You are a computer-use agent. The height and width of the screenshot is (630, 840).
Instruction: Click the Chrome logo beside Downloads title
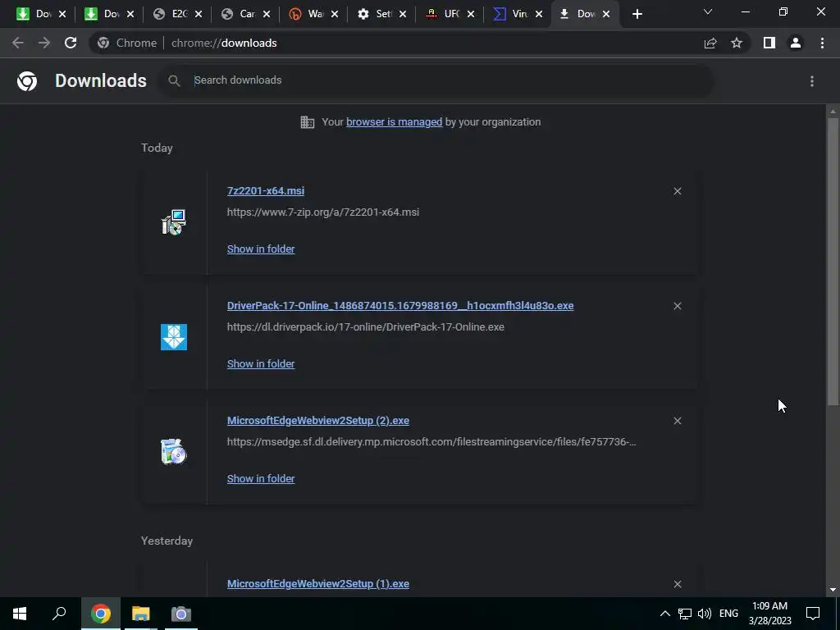click(27, 81)
